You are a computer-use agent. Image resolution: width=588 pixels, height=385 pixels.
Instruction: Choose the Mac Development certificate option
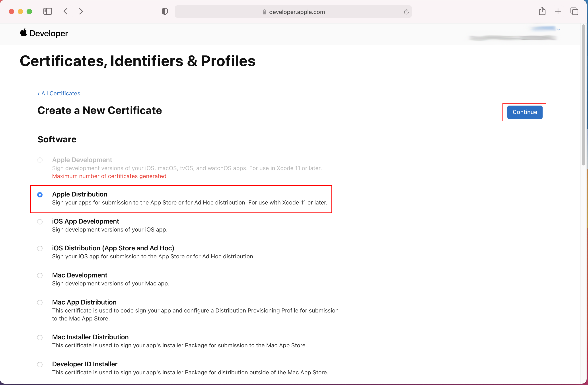[40, 275]
